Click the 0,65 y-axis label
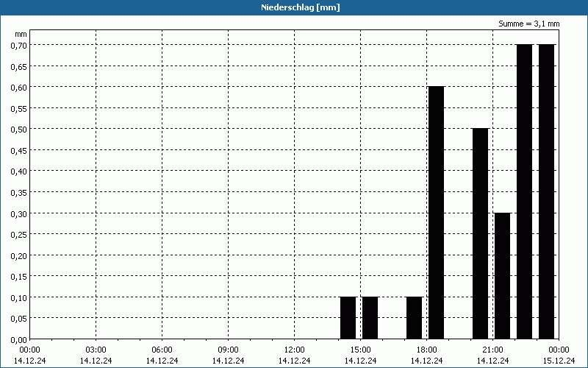The image size is (588, 368). [x=18, y=66]
